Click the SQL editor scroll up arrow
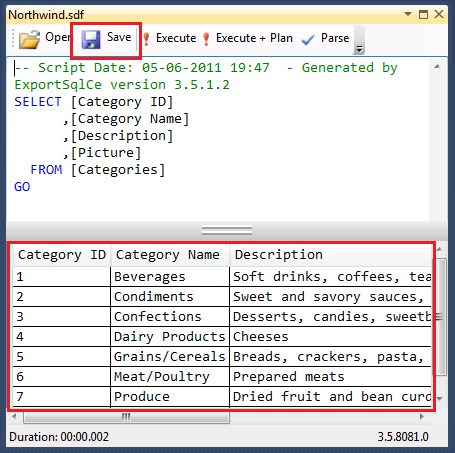 point(437,66)
